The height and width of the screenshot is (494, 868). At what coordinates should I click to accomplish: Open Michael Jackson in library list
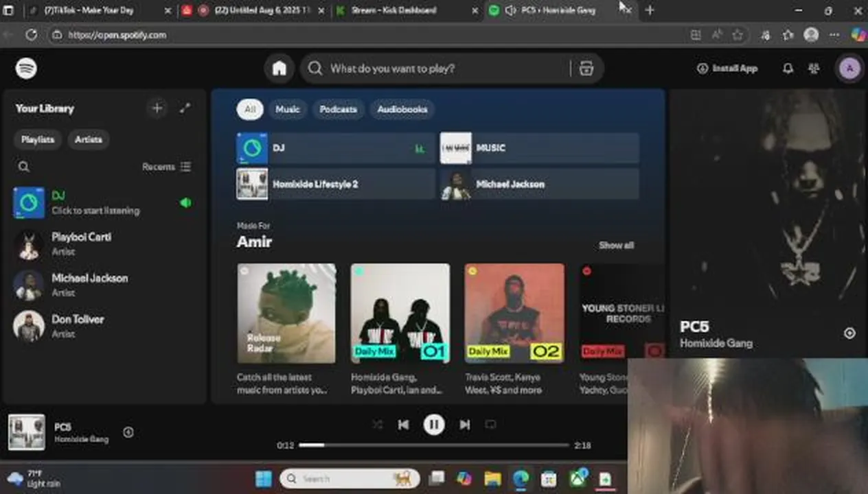tap(104, 285)
